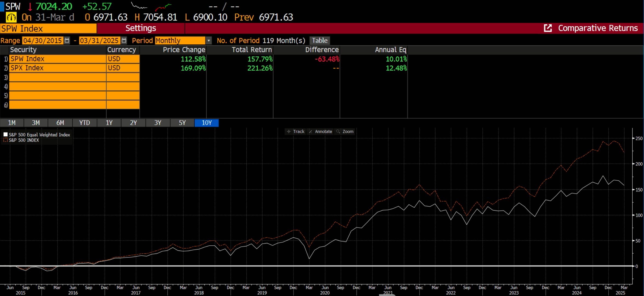Click the -63.48% difference value
Screen dimensions: 644x296
pyautogui.click(x=327, y=59)
